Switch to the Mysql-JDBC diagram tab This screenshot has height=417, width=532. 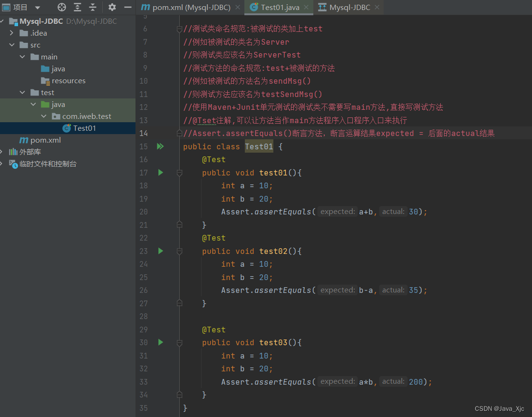349,7
